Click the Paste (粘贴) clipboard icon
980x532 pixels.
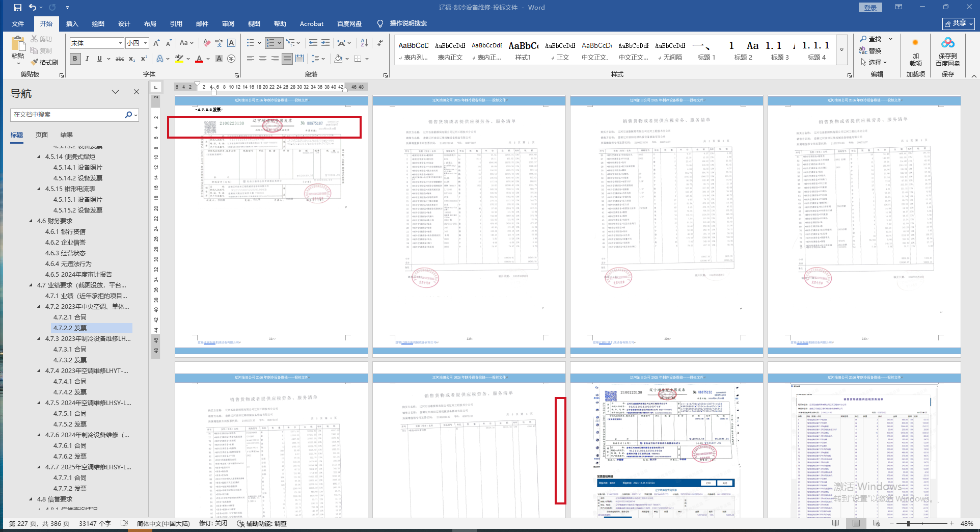pyautogui.click(x=18, y=44)
